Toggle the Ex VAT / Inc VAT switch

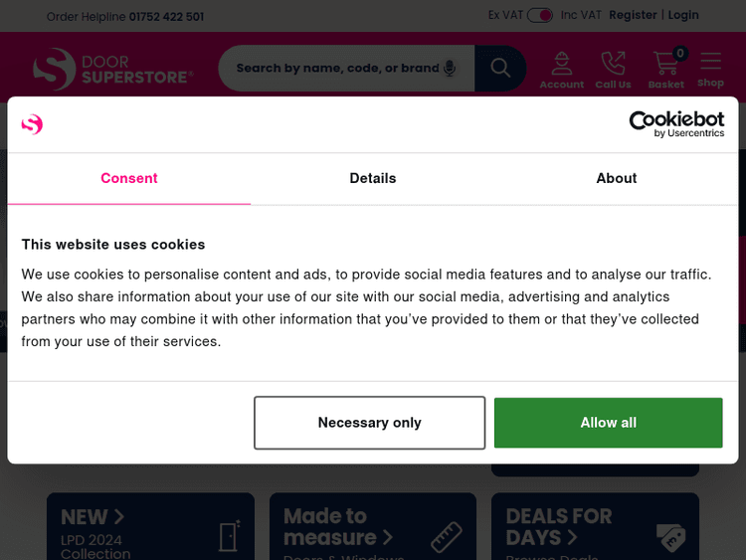pyautogui.click(x=540, y=15)
